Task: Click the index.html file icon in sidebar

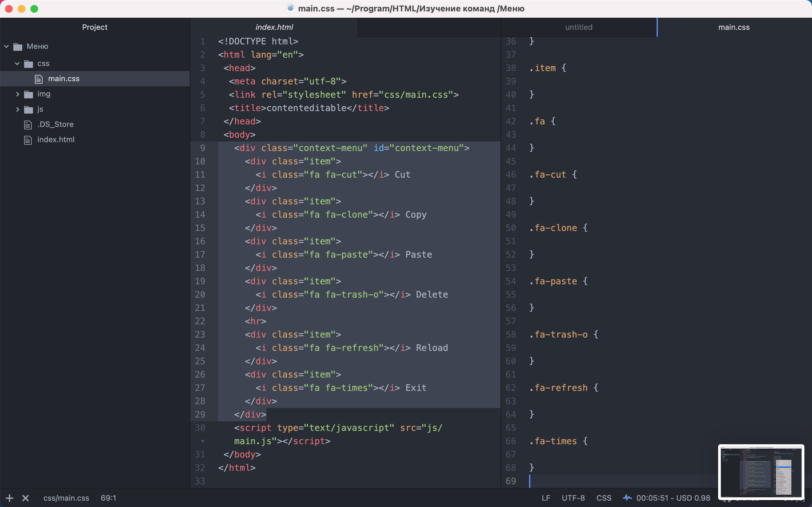Action: pos(28,140)
